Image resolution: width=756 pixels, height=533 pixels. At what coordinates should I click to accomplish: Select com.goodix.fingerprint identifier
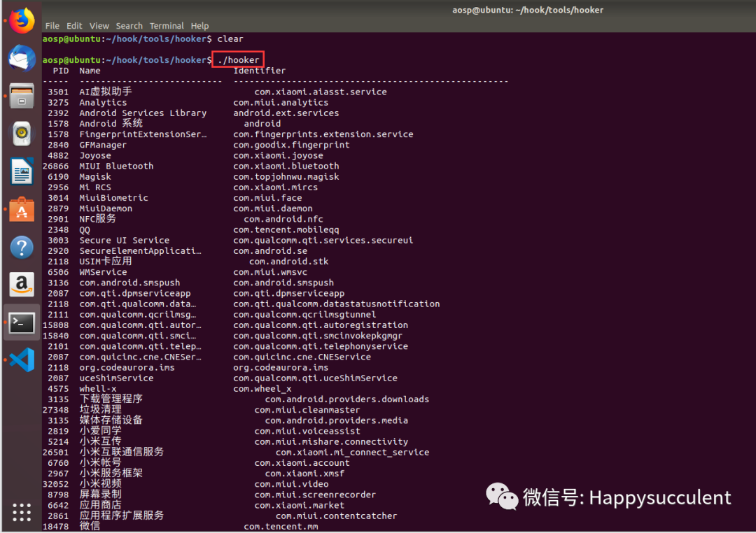coord(291,145)
